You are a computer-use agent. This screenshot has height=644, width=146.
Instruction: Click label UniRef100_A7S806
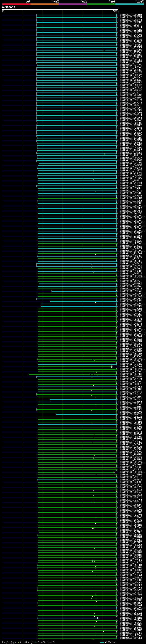click(x=131, y=357)
